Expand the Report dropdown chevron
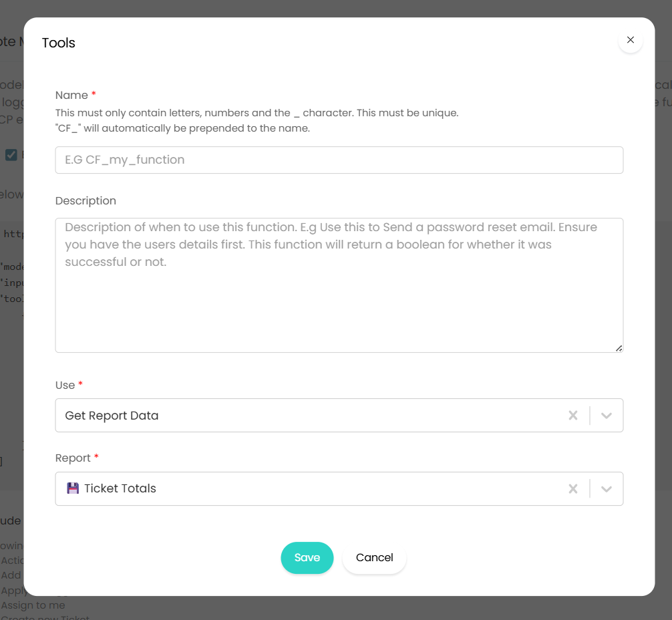 607,489
